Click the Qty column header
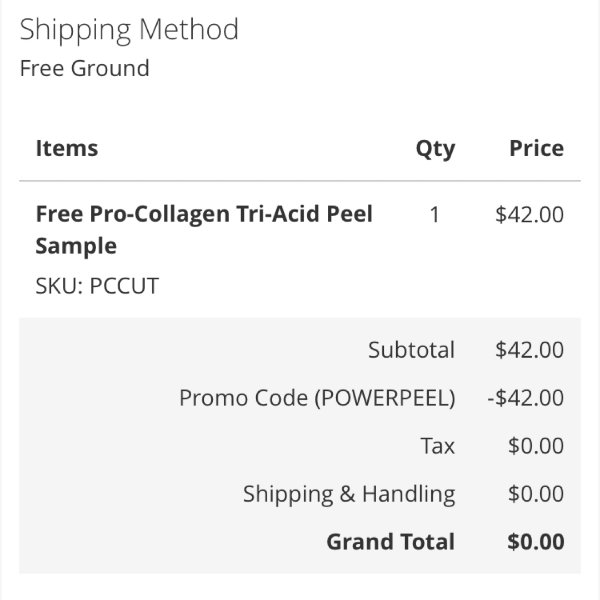 click(435, 149)
